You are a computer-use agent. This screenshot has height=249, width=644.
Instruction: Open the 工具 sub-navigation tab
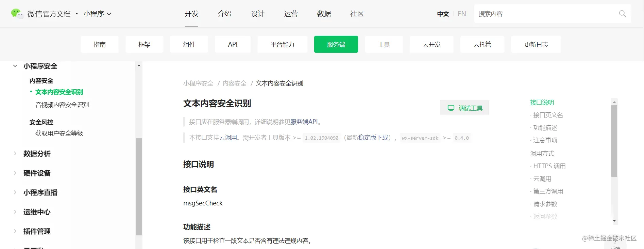tap(384, 44)
